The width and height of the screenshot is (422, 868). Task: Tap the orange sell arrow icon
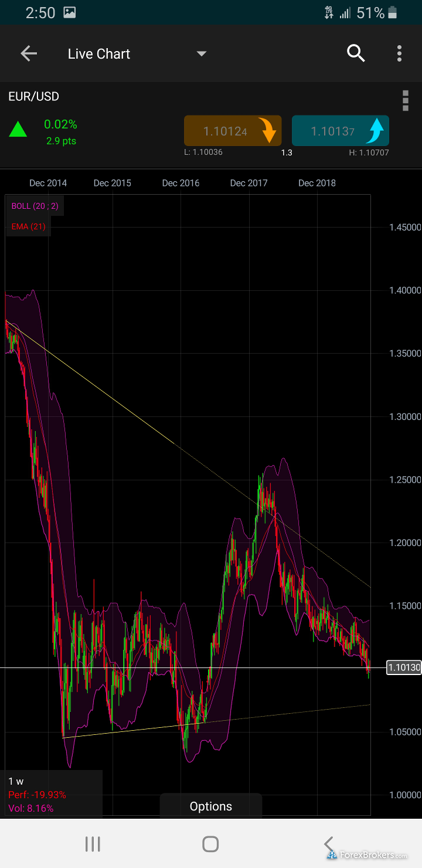pos(269,131)
